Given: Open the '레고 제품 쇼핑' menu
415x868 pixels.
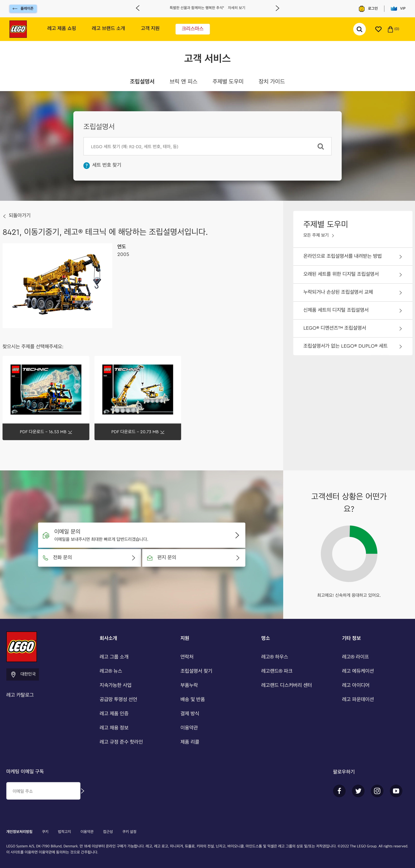Looking at the screenshot, I should point(61,28).
